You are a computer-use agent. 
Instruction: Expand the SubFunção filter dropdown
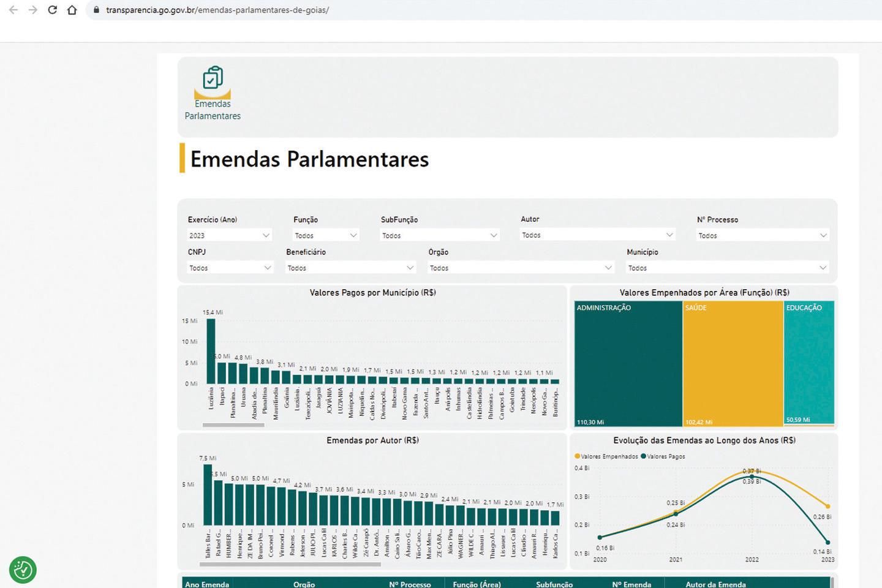[440, 235]
